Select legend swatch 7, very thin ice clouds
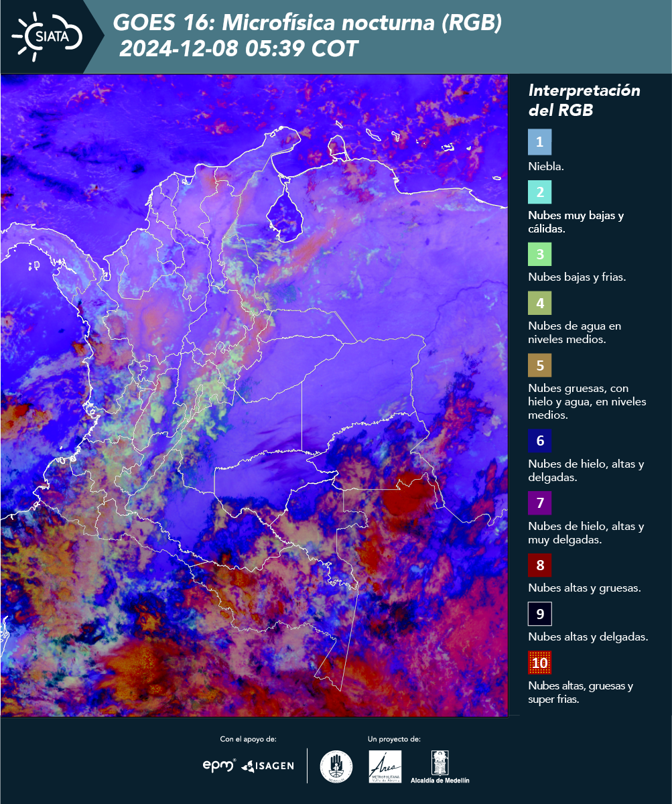The width and height of the screenshot is (672, 804). [539, 503]
